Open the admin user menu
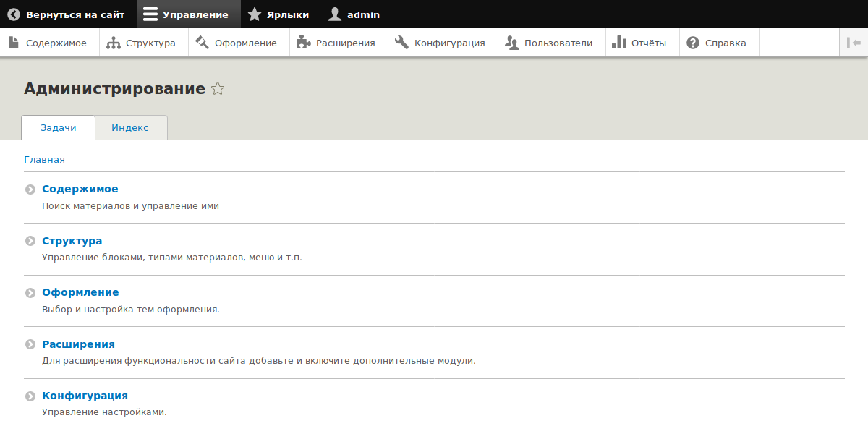This screenshot has width=868, height=434. tap(354, 14)
